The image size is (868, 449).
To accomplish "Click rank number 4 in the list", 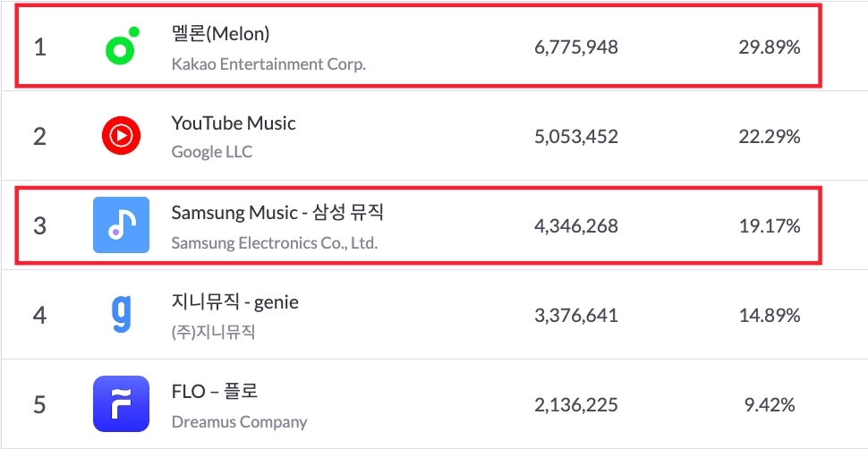I will (x=39, y=315).
